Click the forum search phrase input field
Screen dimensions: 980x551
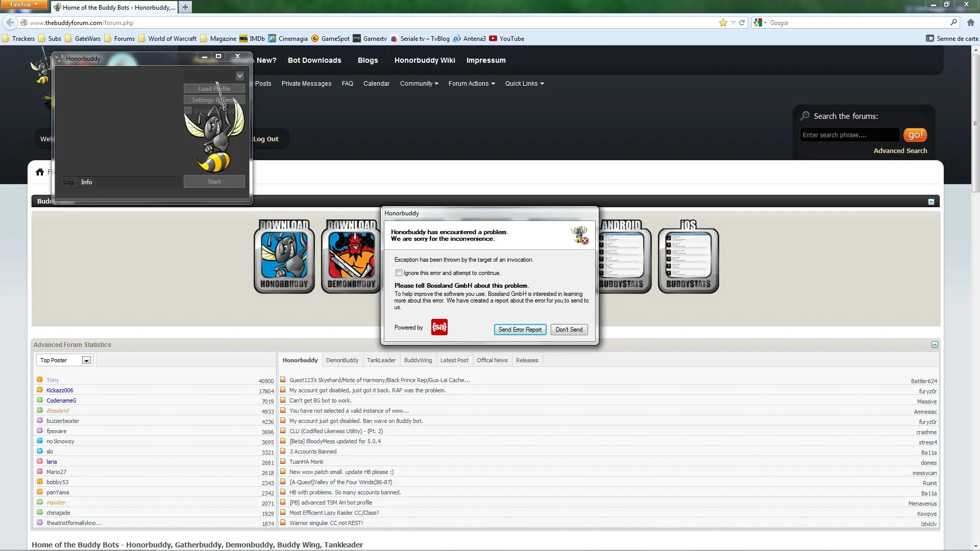(850, 135)
